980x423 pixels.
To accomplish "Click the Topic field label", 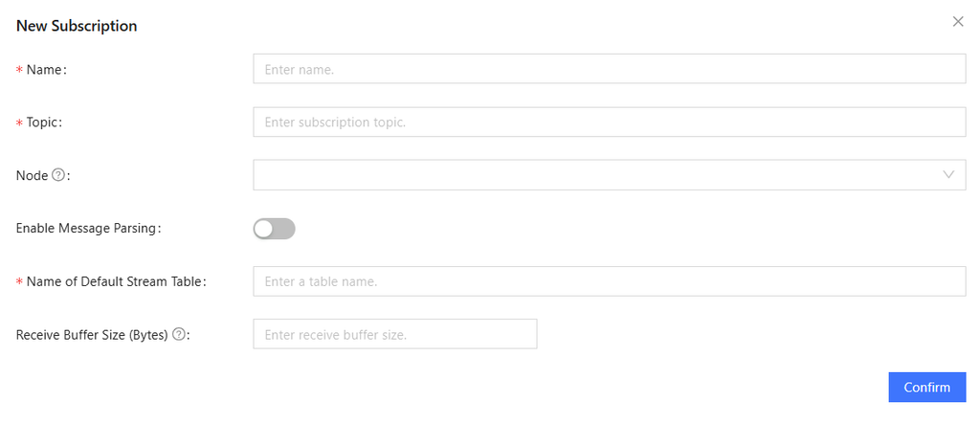I will coord(44,122).
